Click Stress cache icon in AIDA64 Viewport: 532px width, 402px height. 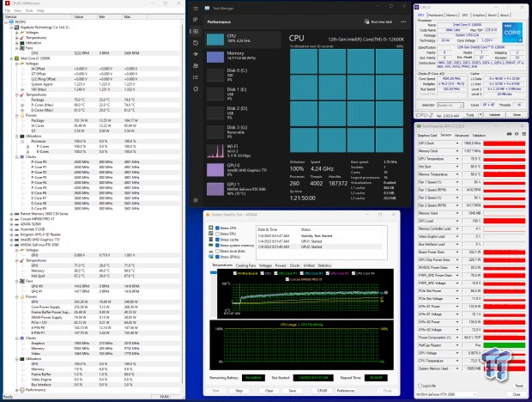(x=211, y=240)
